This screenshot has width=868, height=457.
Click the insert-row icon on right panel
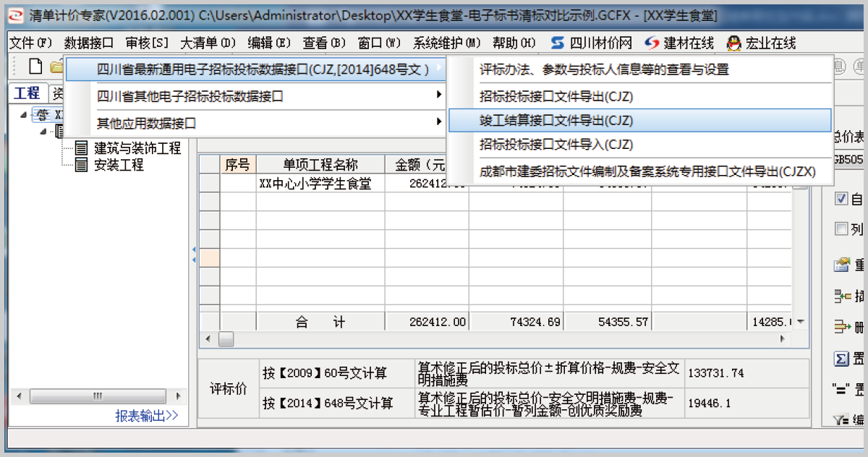click(841, 296)
